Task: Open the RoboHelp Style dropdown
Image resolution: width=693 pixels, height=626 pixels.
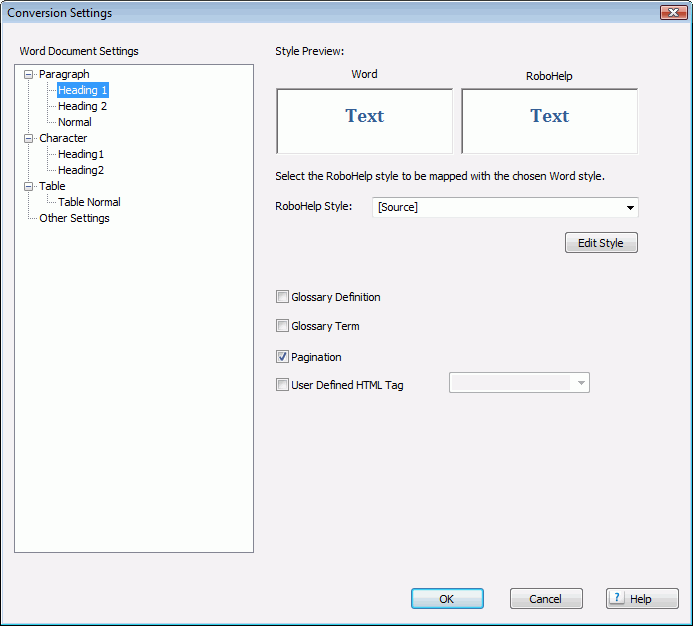Action: click(x=630, y=208)
